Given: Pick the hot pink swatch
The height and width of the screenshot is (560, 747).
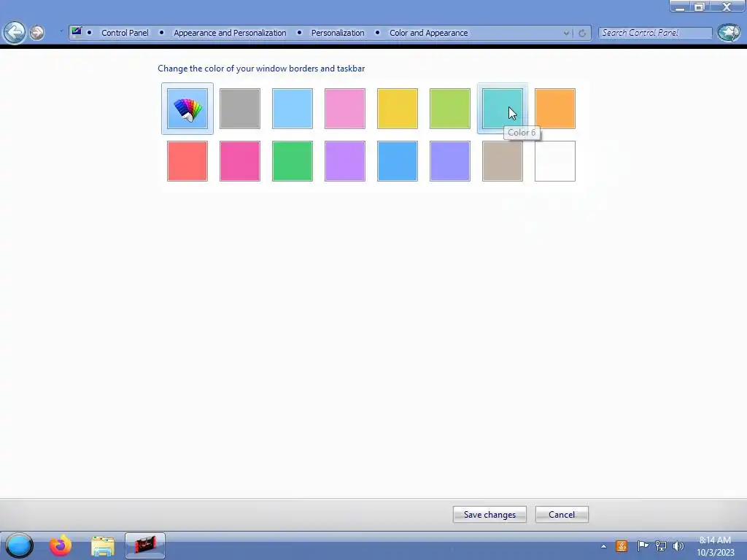Looking at the screenshot, I should coord(239,161).
